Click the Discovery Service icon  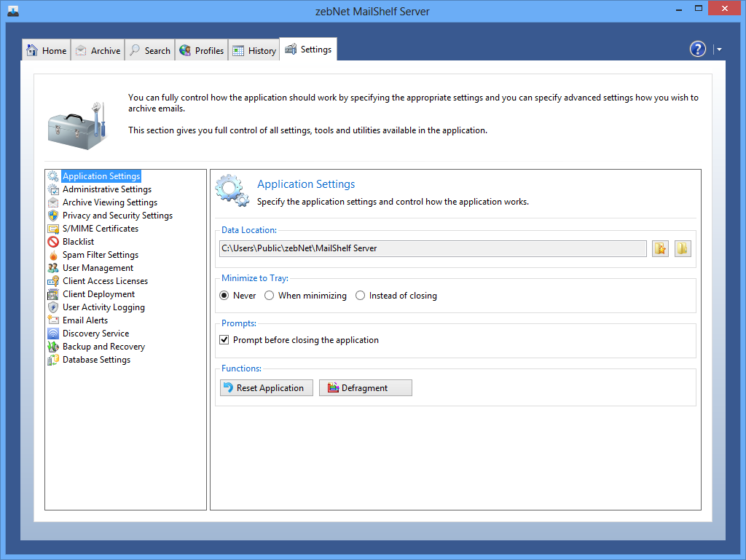pos(53,334)
